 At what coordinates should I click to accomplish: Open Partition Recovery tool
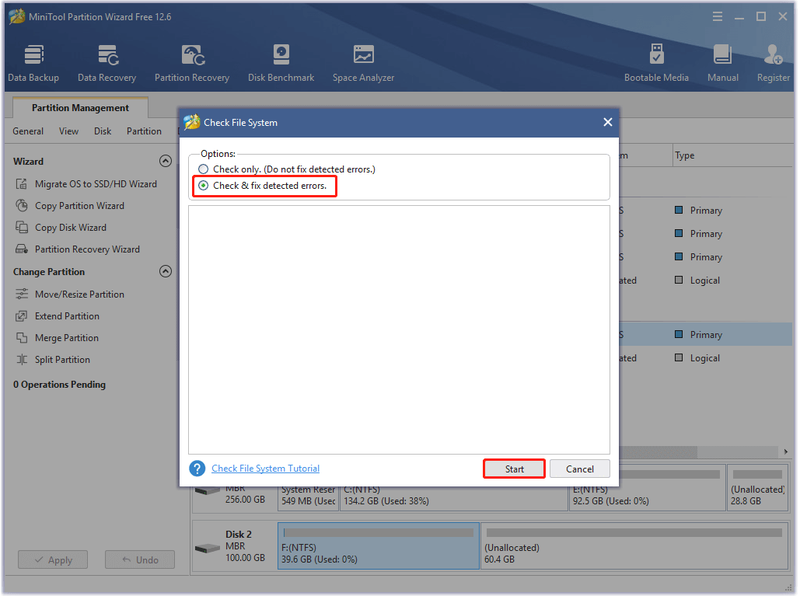pos(192,63)
